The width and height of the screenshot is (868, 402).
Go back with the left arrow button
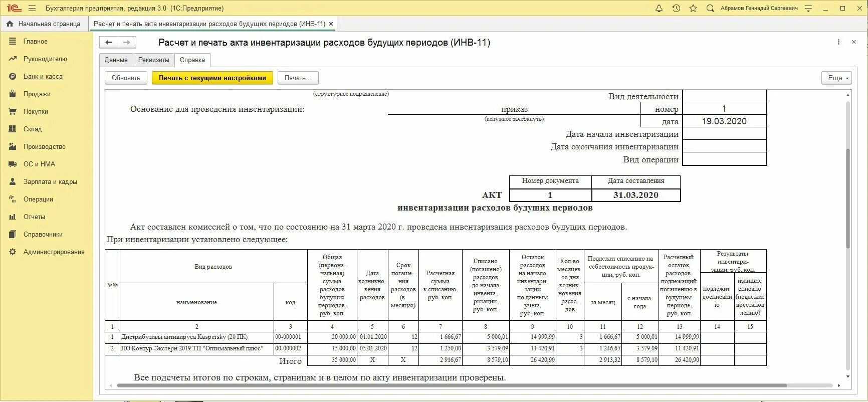[x=109, y=42]
